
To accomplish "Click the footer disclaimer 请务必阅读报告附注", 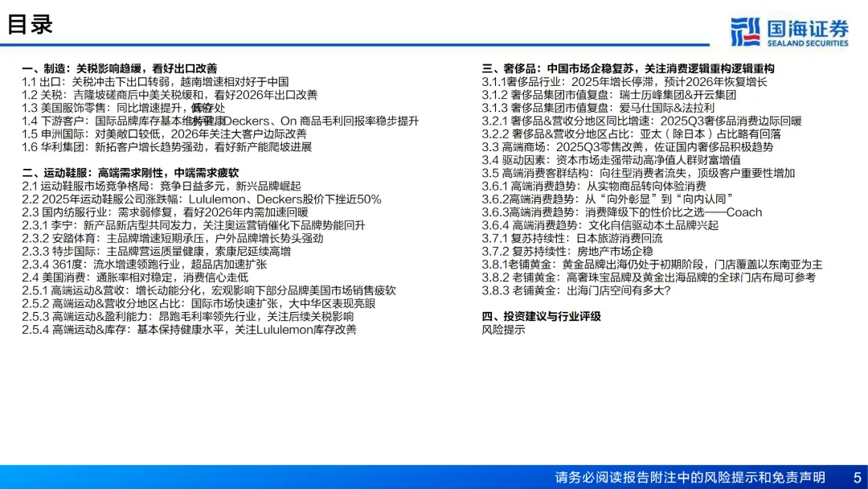I will pos(690,478).
